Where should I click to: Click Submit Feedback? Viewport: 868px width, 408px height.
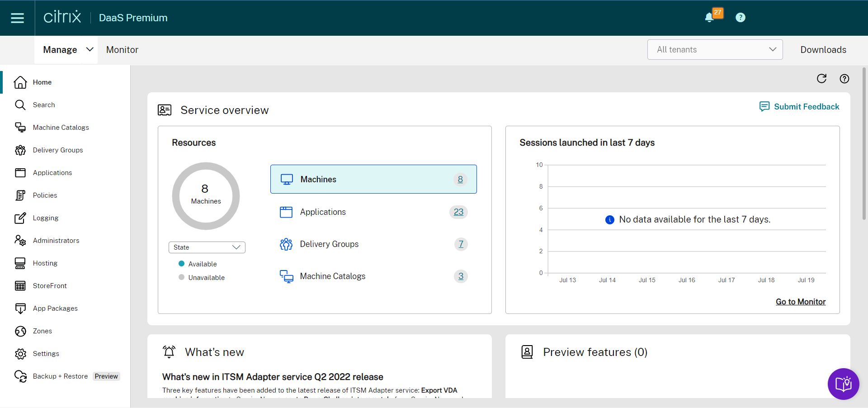[x=799, y=107]
